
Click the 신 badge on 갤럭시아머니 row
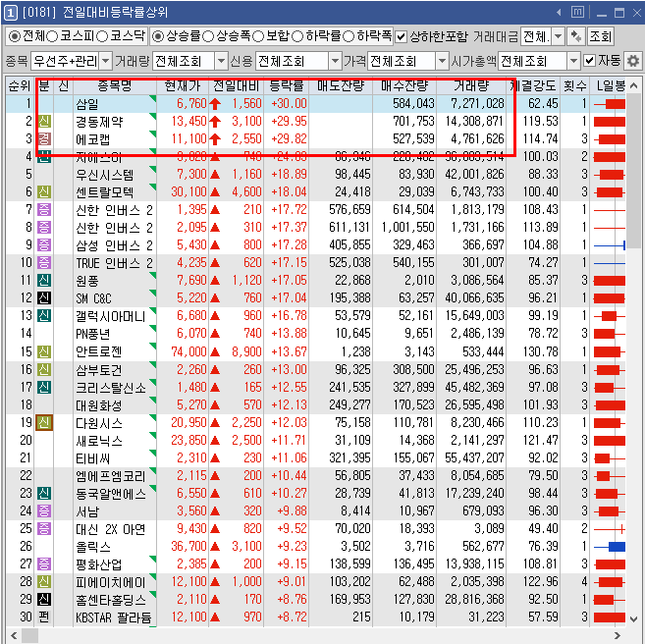pyautogui.click(x=44, y=315)
